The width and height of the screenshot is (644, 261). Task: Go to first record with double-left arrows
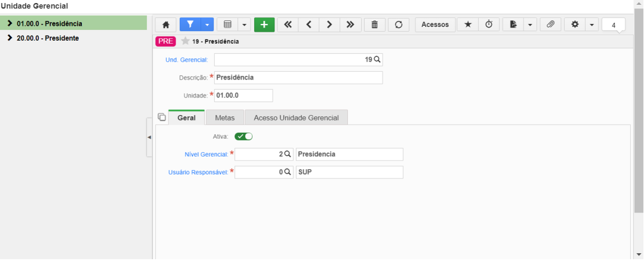(x=288, y=24)
